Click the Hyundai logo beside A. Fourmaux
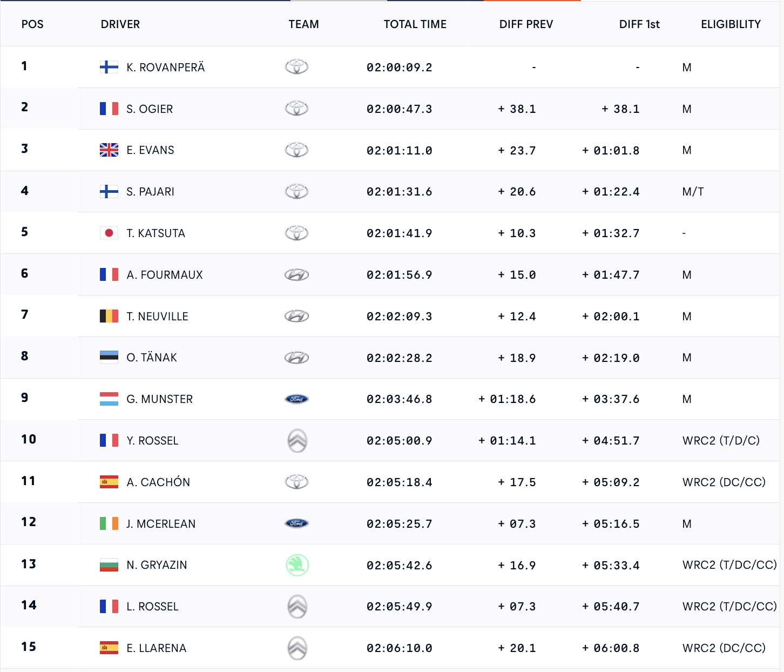Viewport: 784px width, 672px height. [296, 275]
